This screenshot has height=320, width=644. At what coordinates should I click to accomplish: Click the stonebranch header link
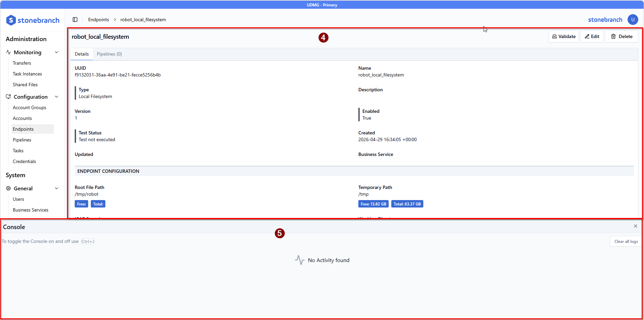pyautogui.click(x=605, y=20)
